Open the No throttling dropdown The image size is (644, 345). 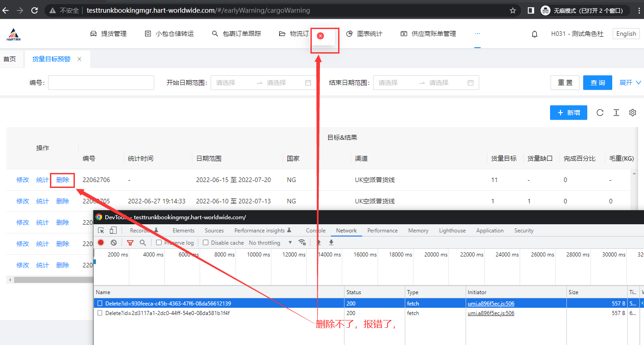click(x=270, y=243)
